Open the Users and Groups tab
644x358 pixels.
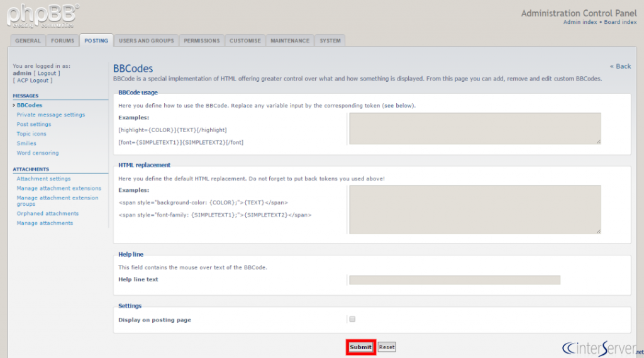click(x=146, y=41)
